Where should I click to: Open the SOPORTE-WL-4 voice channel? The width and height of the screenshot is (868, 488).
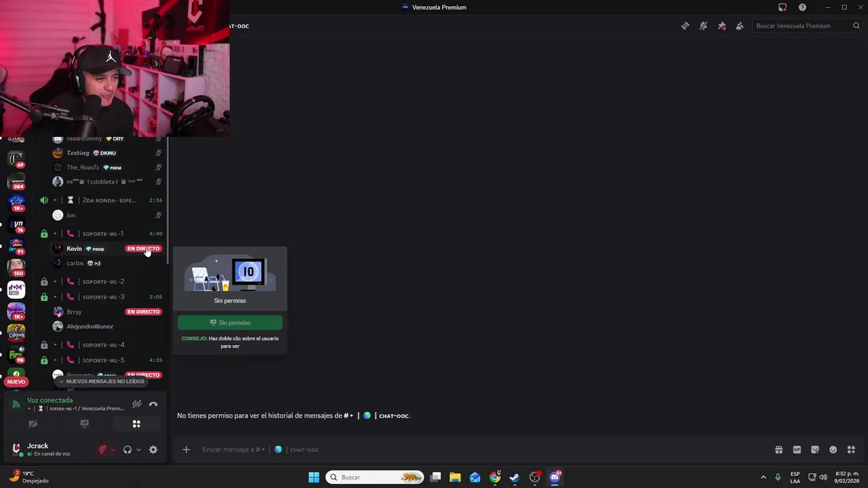pos(102,345)
